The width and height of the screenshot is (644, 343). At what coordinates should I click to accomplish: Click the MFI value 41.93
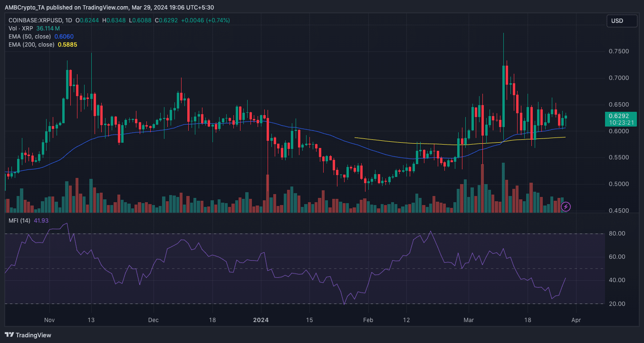pos(41,221)
